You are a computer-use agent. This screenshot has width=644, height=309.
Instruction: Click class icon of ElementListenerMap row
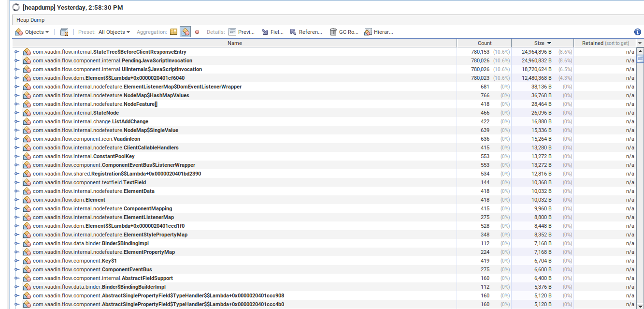coord(27,217)
